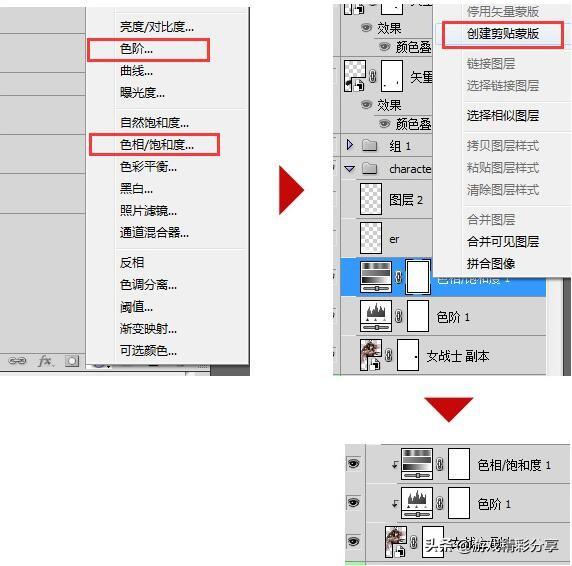Click the vector mask thumbnail of the 矢量 layer

[392, 76]
